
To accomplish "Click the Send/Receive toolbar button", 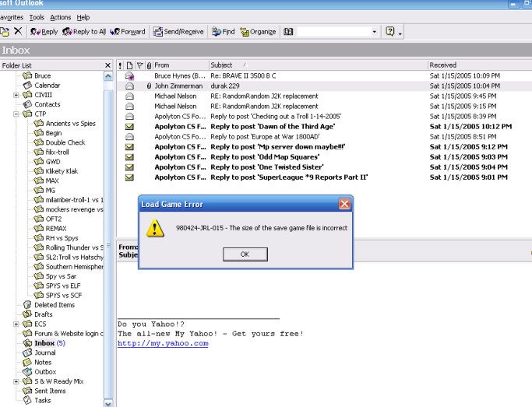I will pyautogui.click(x=178, y=32).
